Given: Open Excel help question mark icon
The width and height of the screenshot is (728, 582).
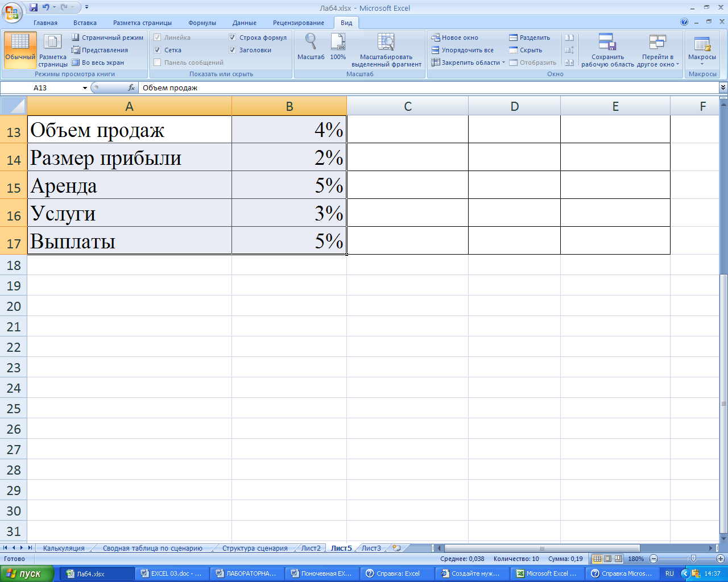Looking at the screenshot, I should [x=684, y=22].
